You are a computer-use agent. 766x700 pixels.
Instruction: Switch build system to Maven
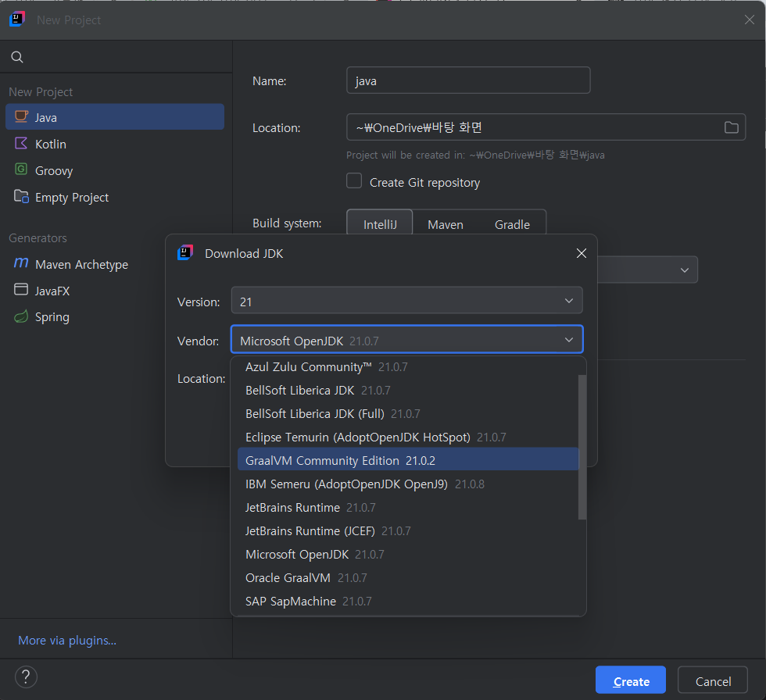point(446,224)
